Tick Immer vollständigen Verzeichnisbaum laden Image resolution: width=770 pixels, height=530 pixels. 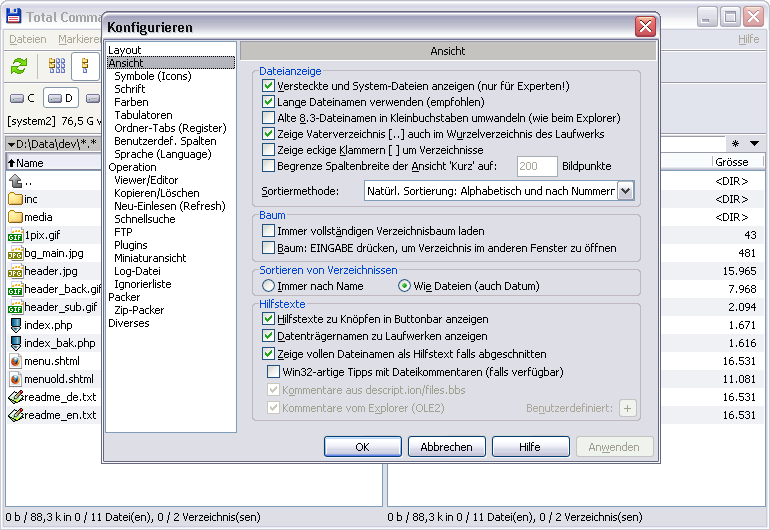coord(268,230)
